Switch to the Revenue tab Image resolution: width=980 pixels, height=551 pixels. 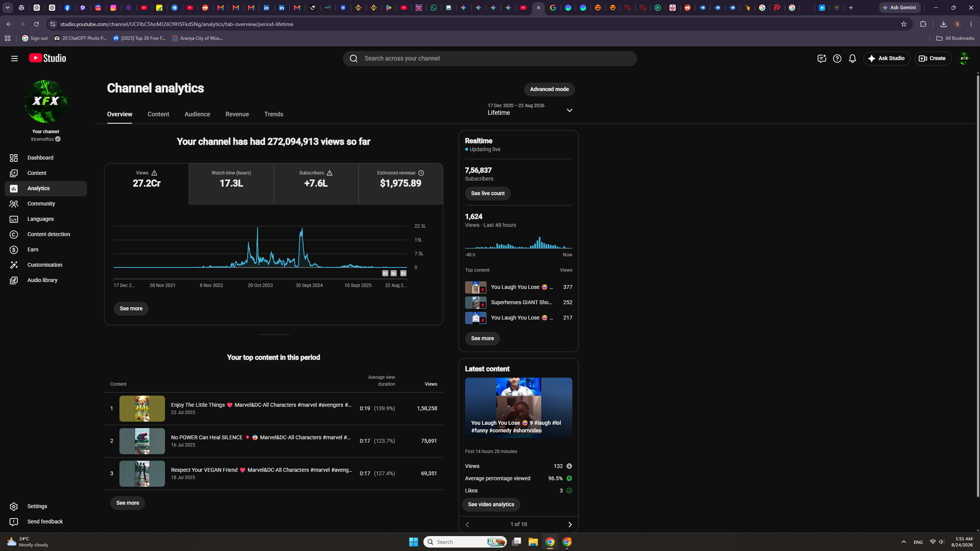point(237,114)
